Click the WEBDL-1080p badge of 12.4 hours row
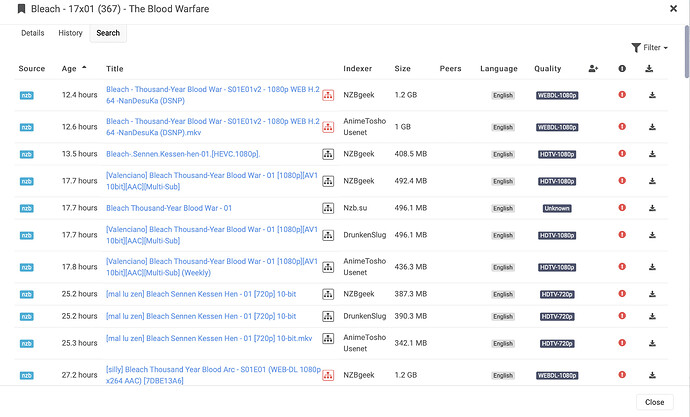The width and height of the screenshot is (690, 417). click(557, 95)
